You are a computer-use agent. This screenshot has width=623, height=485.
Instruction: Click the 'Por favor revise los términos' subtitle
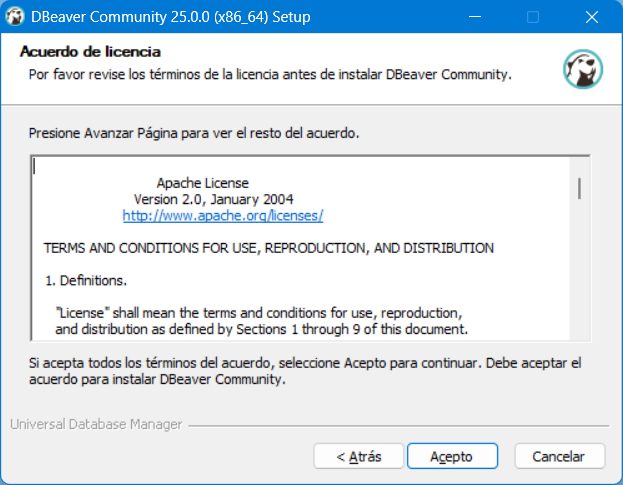click(x=270, y=74)
